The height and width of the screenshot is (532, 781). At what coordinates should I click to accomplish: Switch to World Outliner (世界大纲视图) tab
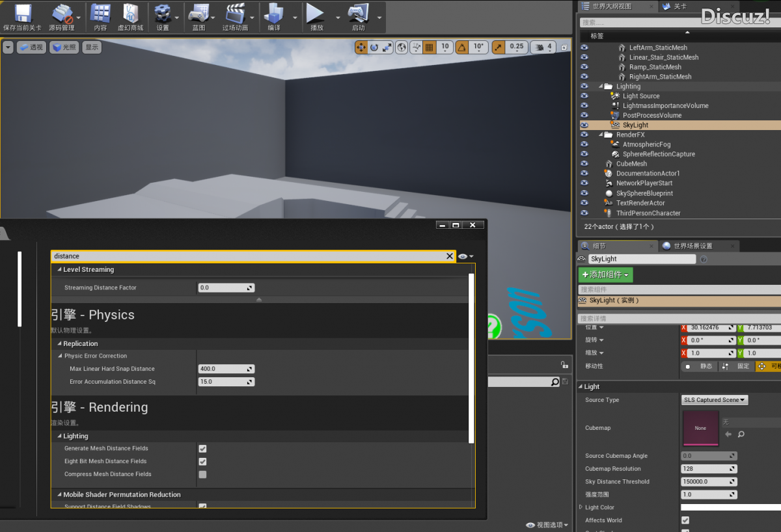tap(618, 7)
